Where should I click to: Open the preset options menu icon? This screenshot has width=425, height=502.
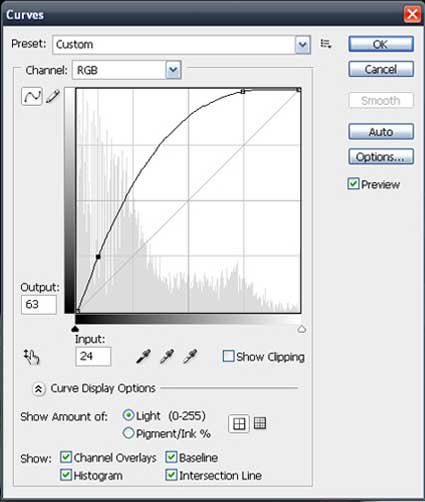326,44
